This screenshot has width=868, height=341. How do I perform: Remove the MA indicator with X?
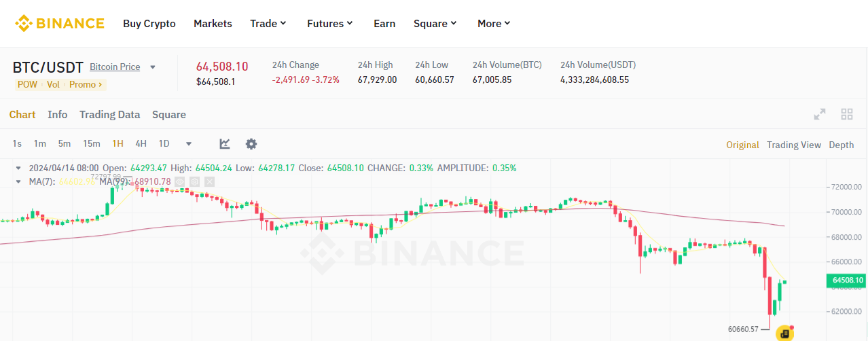point(209,181)
